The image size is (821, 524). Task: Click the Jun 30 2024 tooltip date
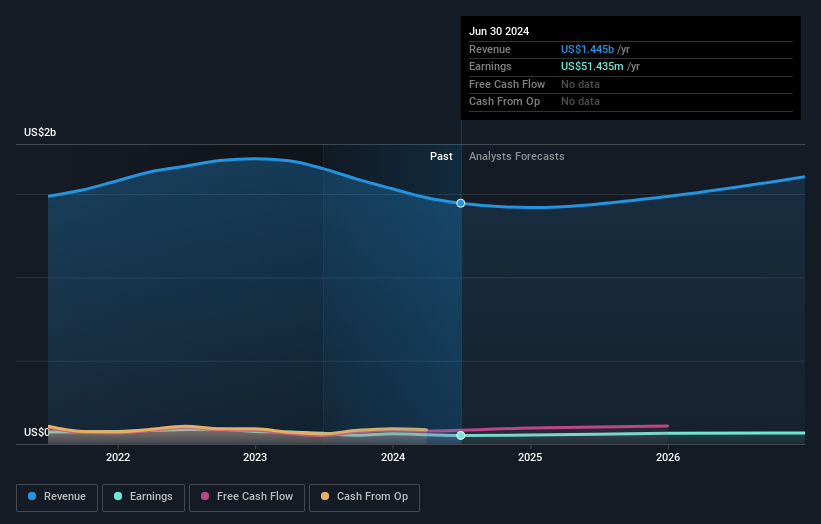(499, 31)
